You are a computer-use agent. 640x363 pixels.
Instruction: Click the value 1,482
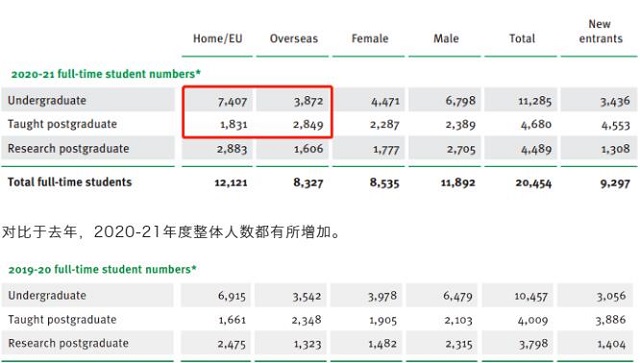tap(382, 345)
